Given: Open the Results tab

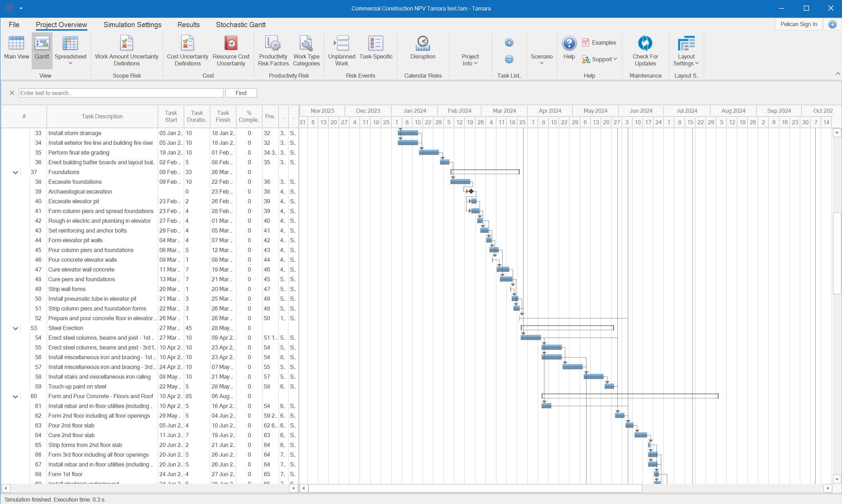Looking at the screenshot, I should tap(188, 24).
